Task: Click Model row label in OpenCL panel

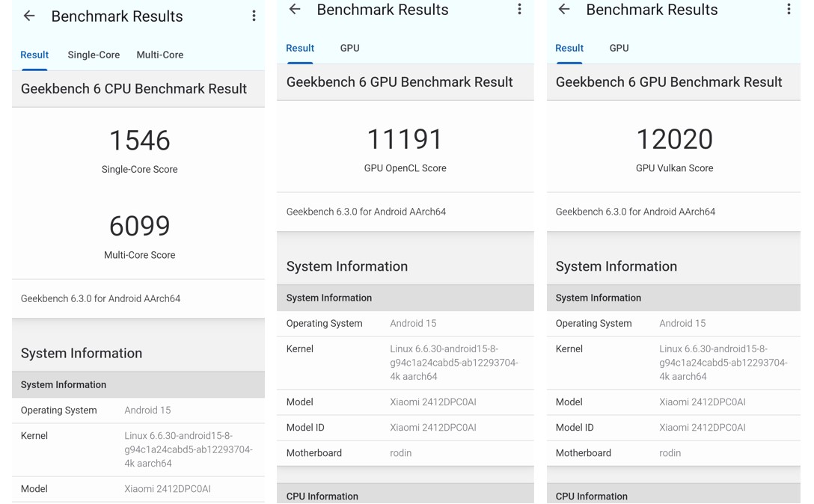Action: [300, 402]
